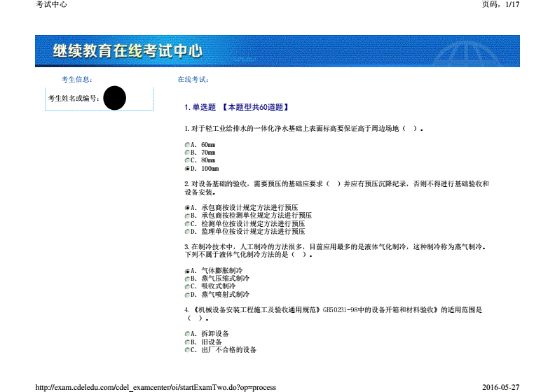Click the 2016-05-27 date in footer
Viewport: 555px width, 392px height.
point(501,387)
